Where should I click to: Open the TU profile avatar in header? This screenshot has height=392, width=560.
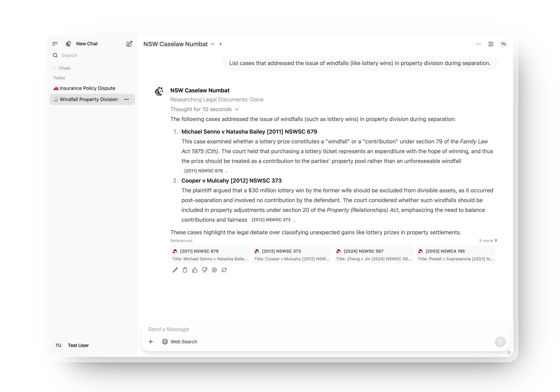pyautogui.click(x=503, y=44)
